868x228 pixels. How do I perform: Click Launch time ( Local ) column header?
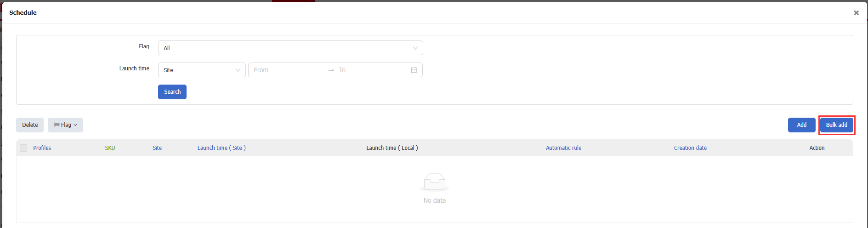tap(392, 148)
